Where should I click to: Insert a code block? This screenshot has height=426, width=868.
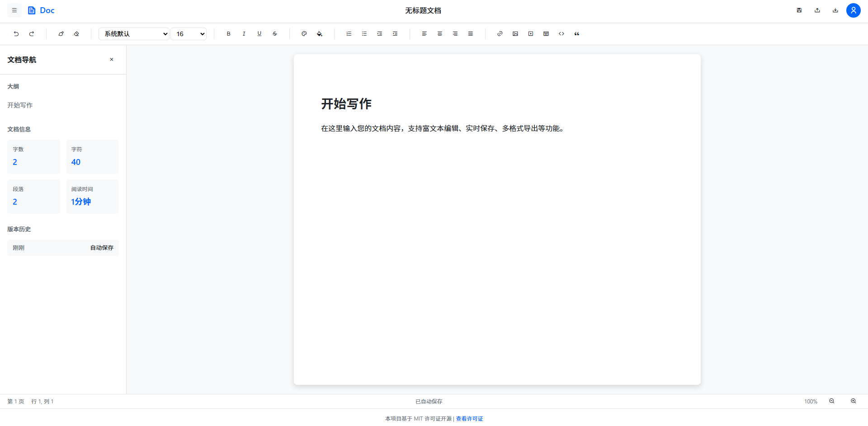tap(561, 33)
